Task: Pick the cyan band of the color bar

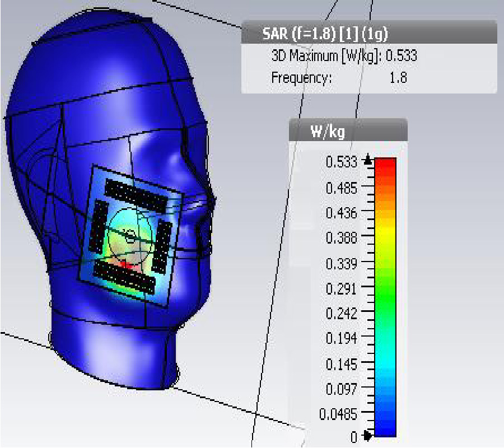Action: 385,364
